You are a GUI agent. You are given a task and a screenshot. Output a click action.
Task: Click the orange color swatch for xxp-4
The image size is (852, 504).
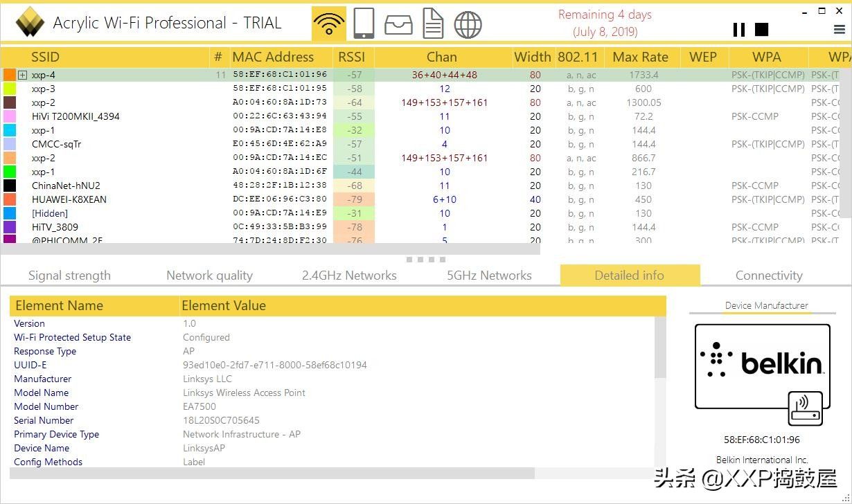(10, 75)
